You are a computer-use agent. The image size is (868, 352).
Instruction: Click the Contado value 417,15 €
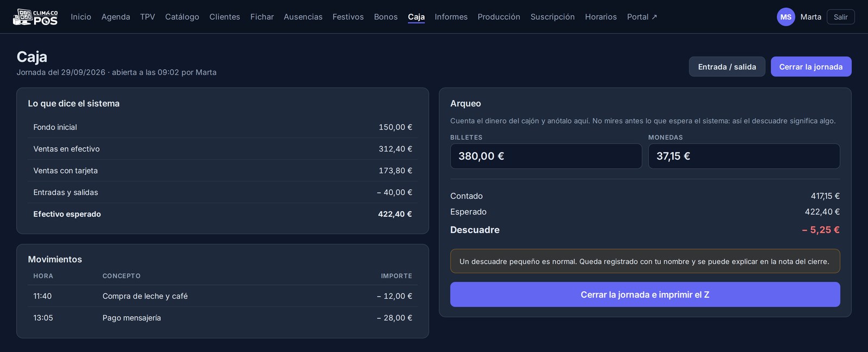[825, 196]
